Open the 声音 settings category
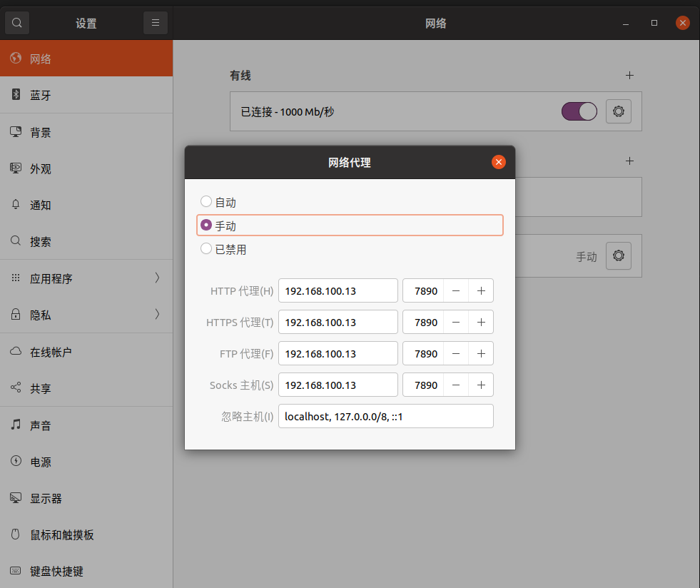This screenshot has height=588, width=700. (x=86, y=425)
